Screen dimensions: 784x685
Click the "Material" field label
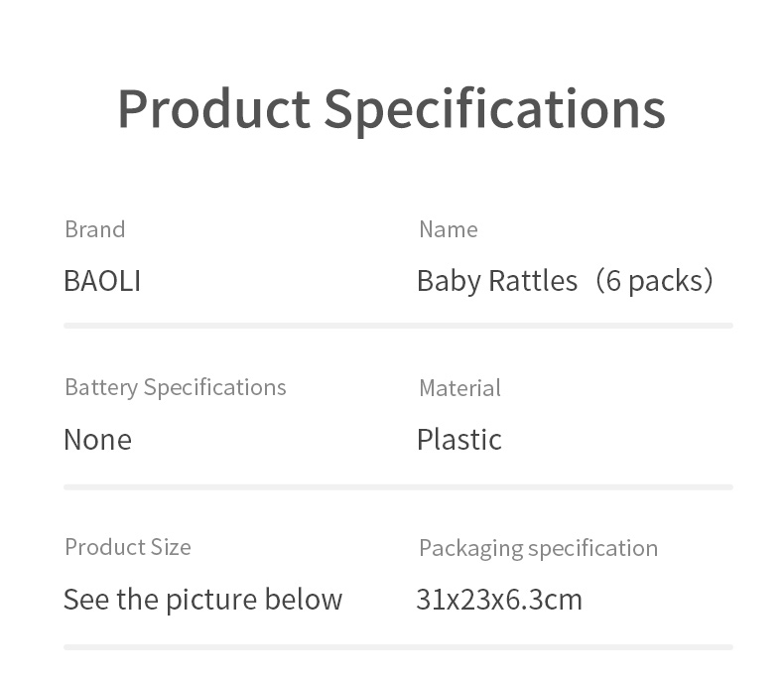(459, 388)
